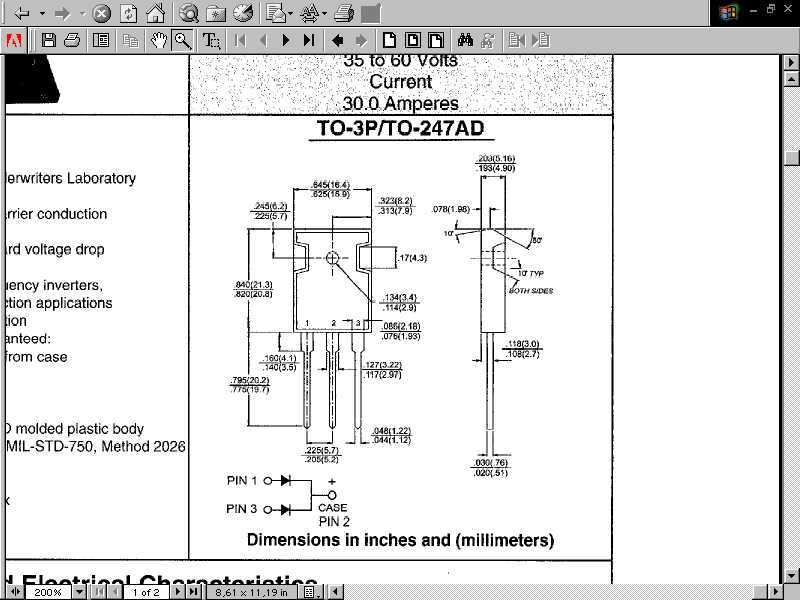Open the Back button history dropdown
Viewport: 800px width, 600px height.
click(x=42, y=13)
